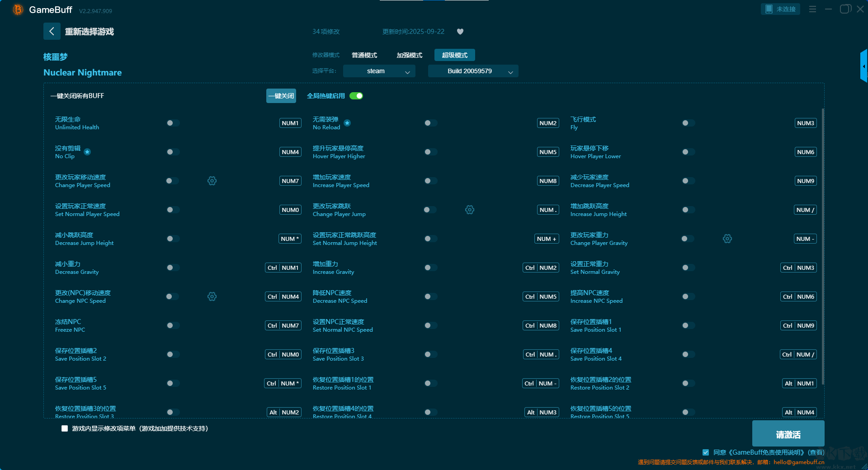Toggle Change Player Gravity switch
This screenshot has height=470, width=868.
pos(687,239)
